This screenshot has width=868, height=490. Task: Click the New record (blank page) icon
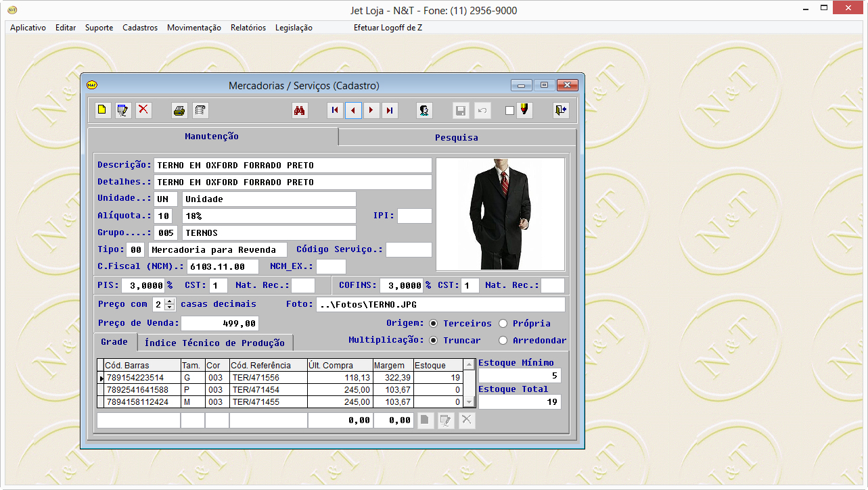(x=103, y=110)
